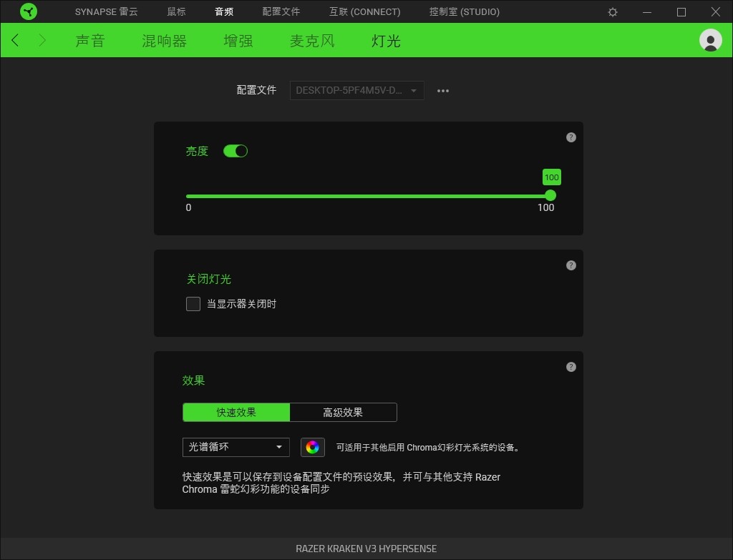Viewport: 733px width, 560px height.
Task: Click the 效果 heading
Action: point(193,380)
